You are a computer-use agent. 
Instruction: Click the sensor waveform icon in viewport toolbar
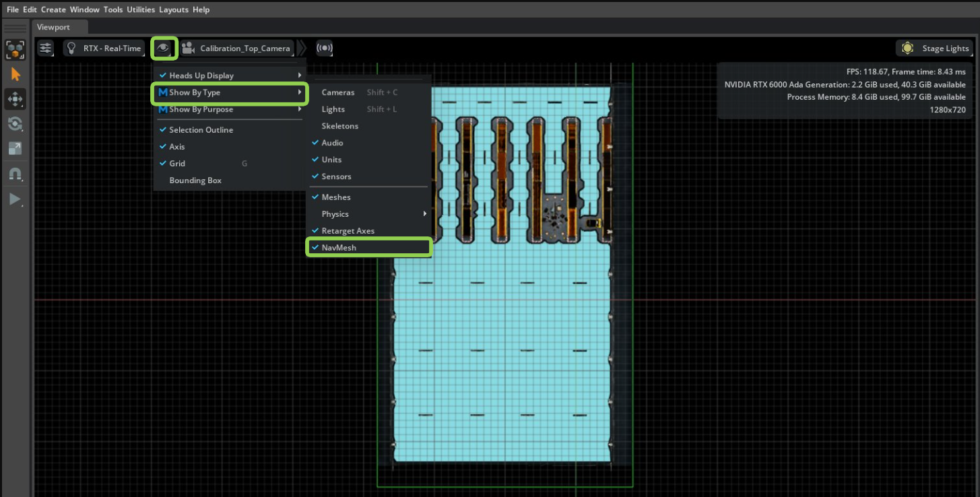[x=325, y=48]
